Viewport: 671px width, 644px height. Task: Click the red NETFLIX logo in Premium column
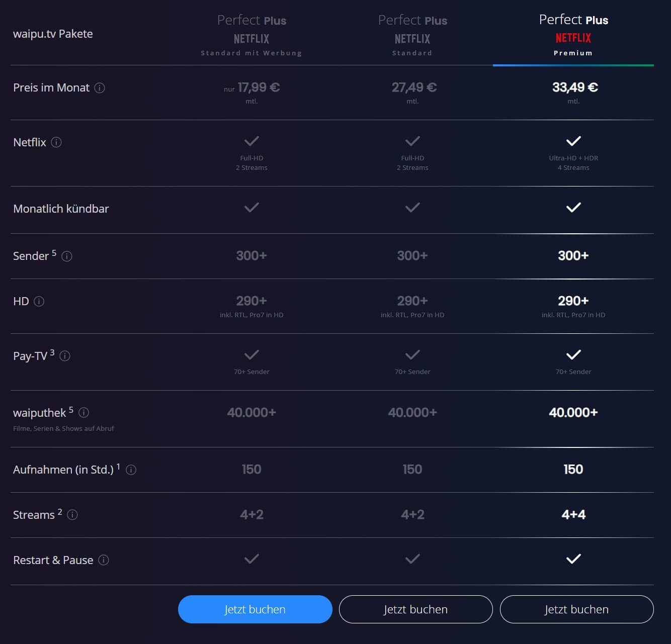pyautogui.click(x=573, y=38)
